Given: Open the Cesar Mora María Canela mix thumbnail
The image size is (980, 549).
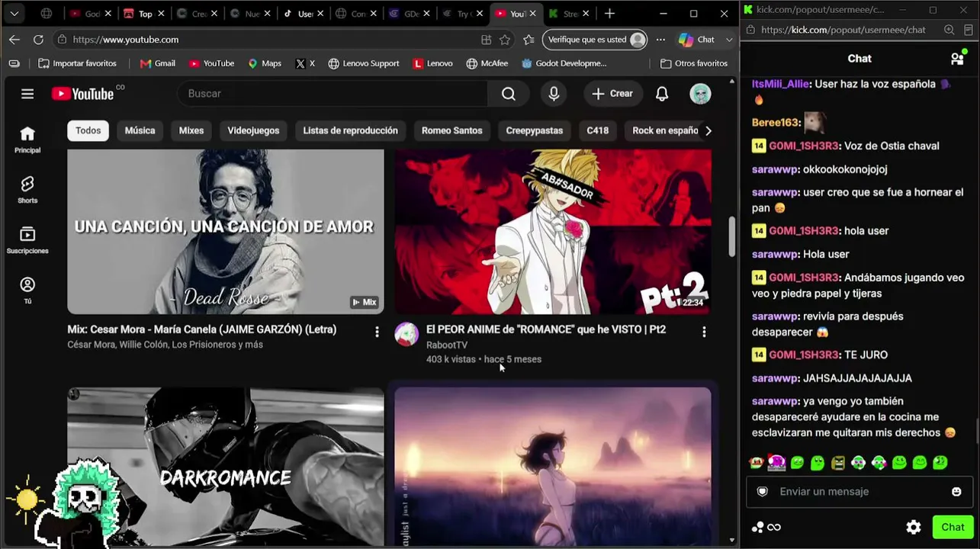Looking at the screenshot, I should tap(226, 232).
